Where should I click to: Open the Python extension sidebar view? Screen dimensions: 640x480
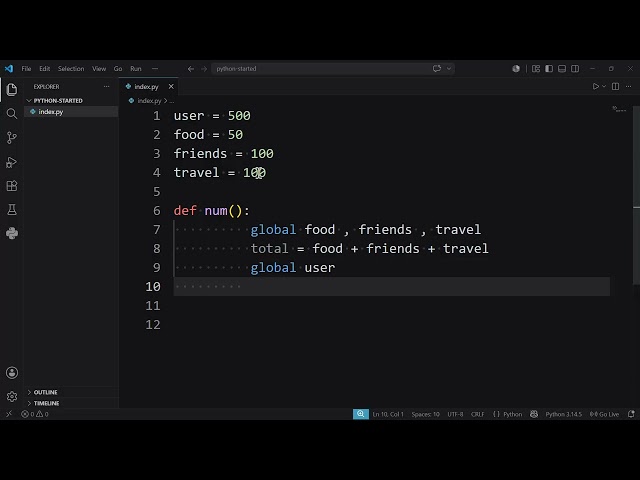[x=12, y=233]
